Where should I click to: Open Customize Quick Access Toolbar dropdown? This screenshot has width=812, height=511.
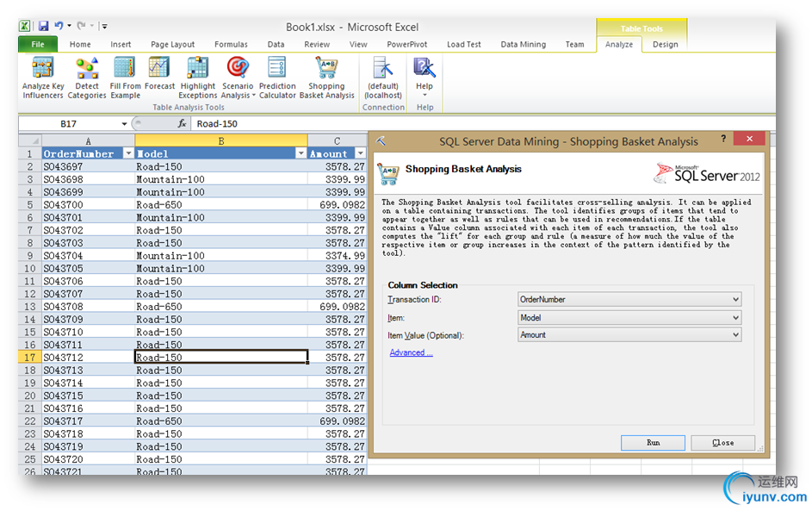click(104, 26)
